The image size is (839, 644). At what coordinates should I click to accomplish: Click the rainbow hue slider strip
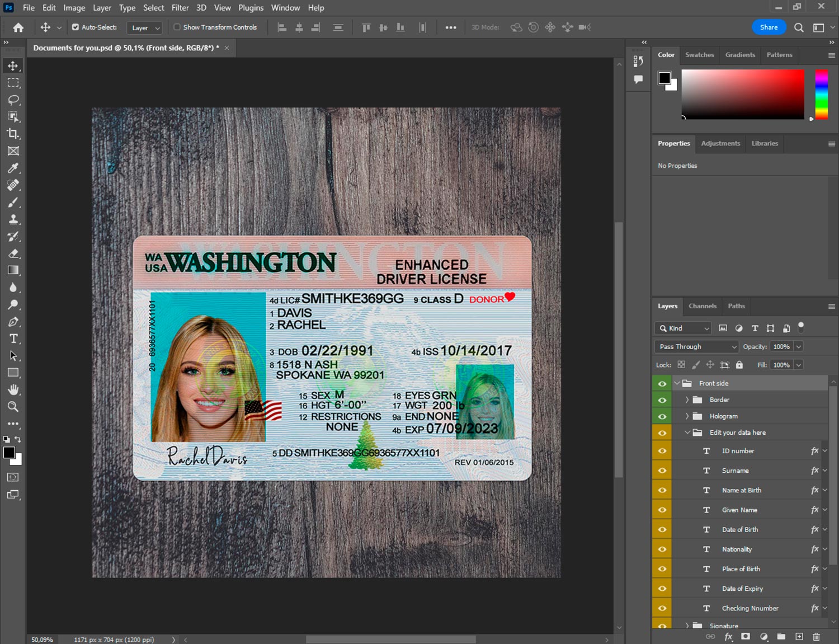pos(821,94)
